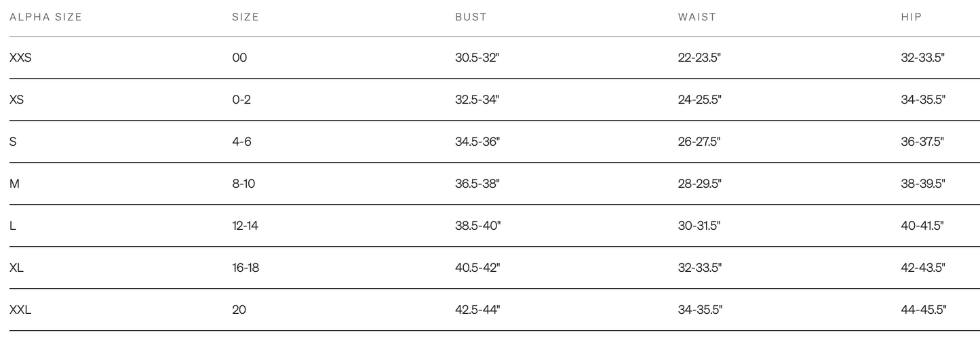
Task: Click the 4-6 size value
Action: click(241, 142)
